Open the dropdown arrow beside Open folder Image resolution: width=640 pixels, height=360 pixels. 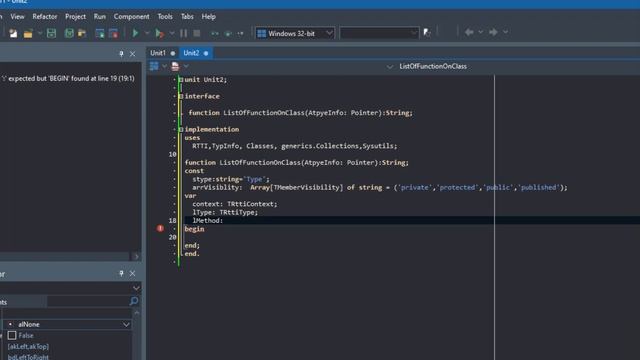[x=40, y=33]
